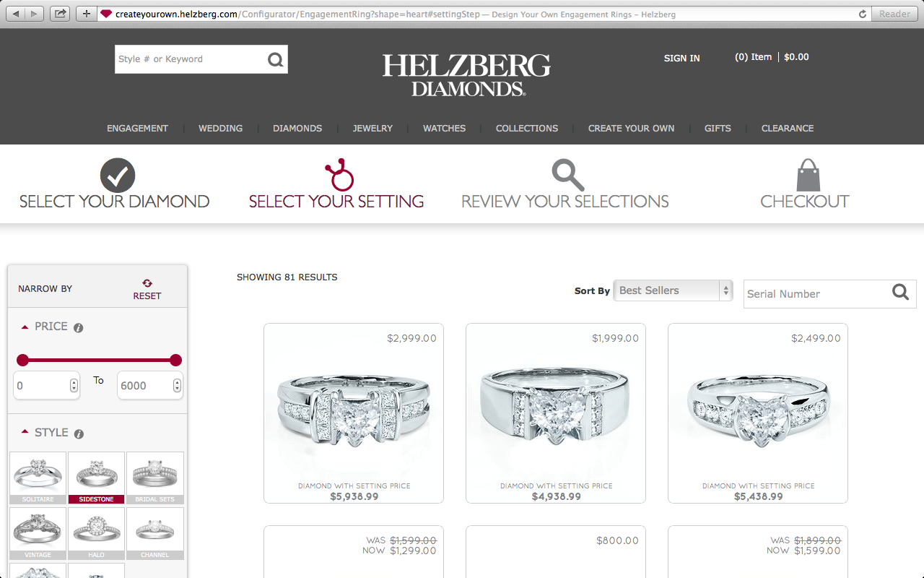The image size is (924, 578).
Task: Open the Sort By Best Sellers dropdown
Action: 673,290
